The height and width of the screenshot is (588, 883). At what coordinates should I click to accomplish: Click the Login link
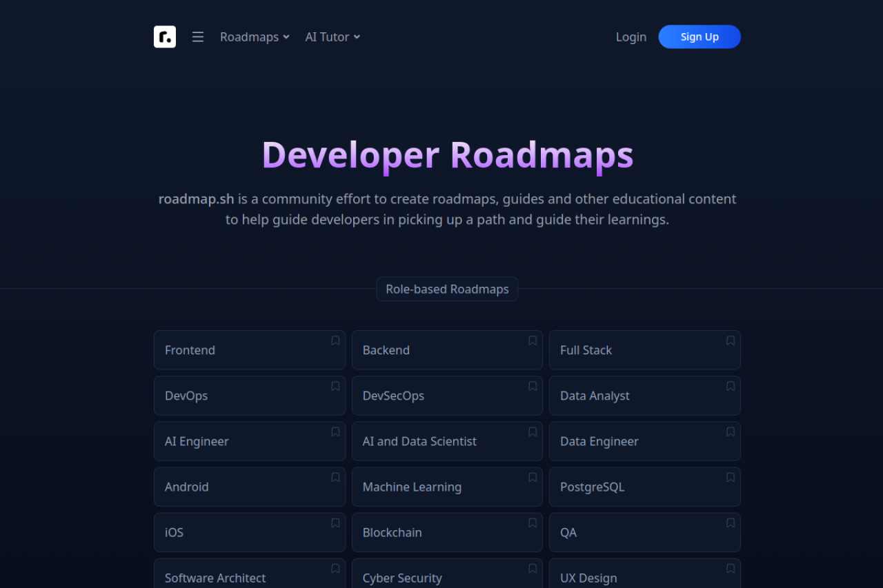pos(631,37)
